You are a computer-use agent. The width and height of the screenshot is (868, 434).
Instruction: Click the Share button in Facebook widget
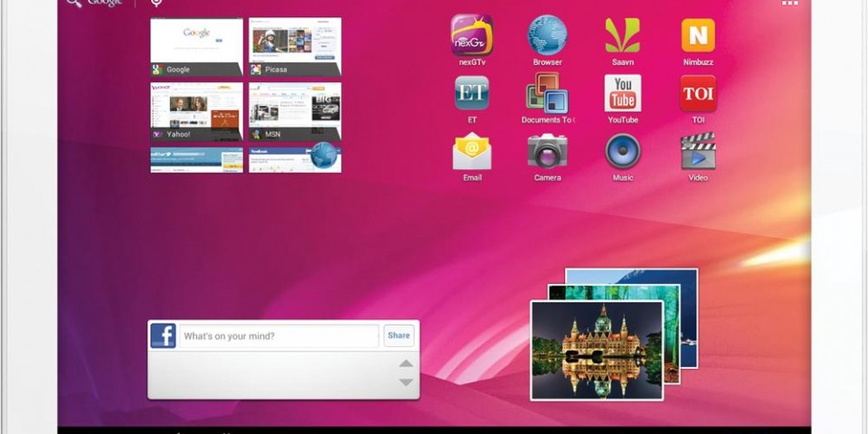[399, 335]
